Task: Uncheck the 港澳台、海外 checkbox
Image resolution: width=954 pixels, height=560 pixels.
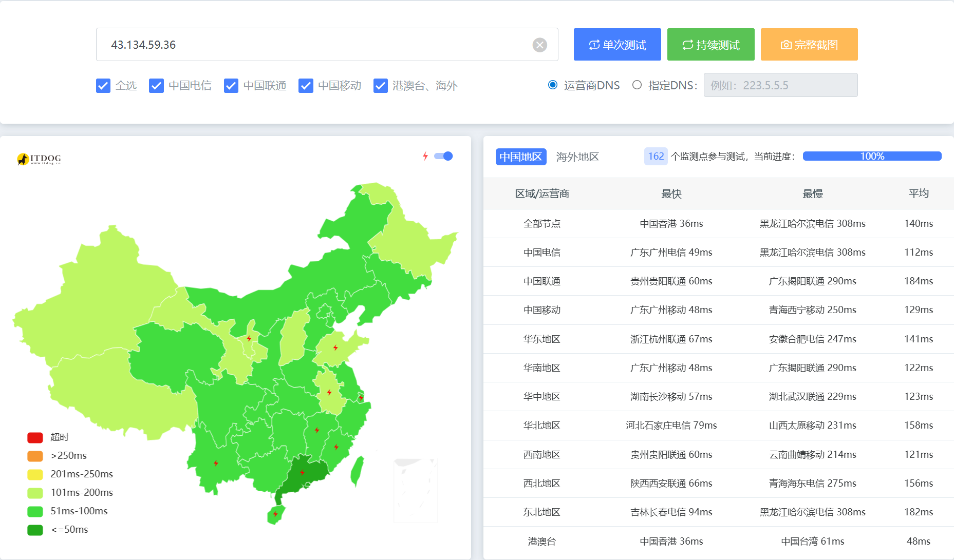Action: pyautogui.click(x=381, y=86)
